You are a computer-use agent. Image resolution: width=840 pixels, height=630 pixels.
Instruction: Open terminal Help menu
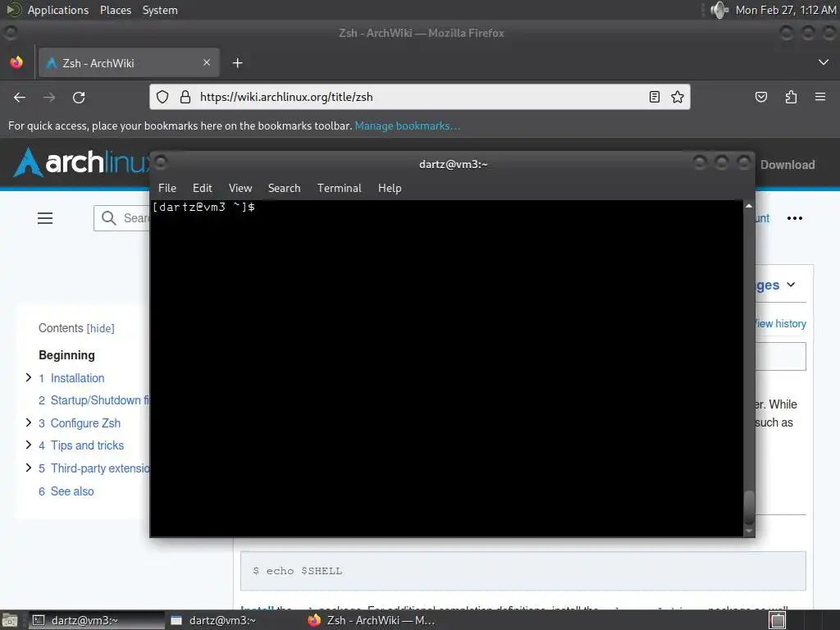[390, 188]
